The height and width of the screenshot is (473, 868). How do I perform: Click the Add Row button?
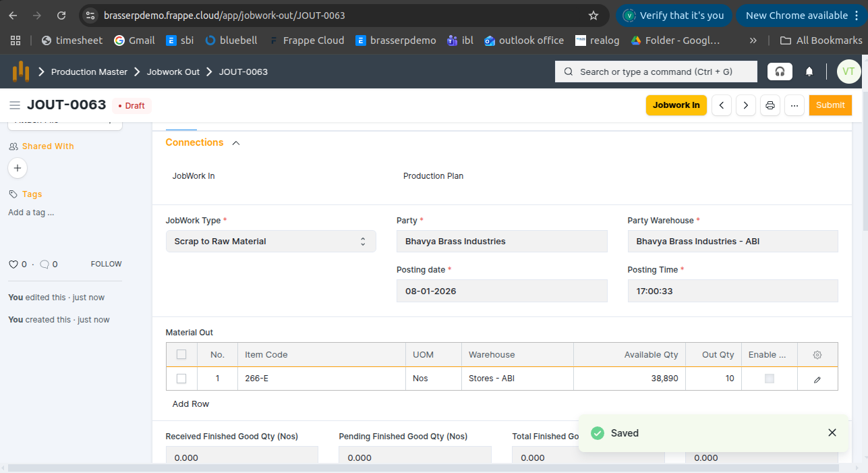(191, 404)
